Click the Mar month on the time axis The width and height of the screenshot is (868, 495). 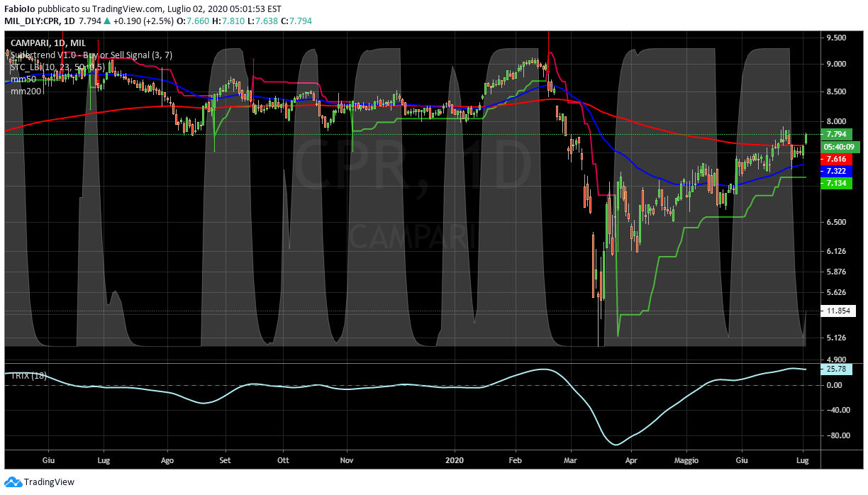tap(571, 460)
